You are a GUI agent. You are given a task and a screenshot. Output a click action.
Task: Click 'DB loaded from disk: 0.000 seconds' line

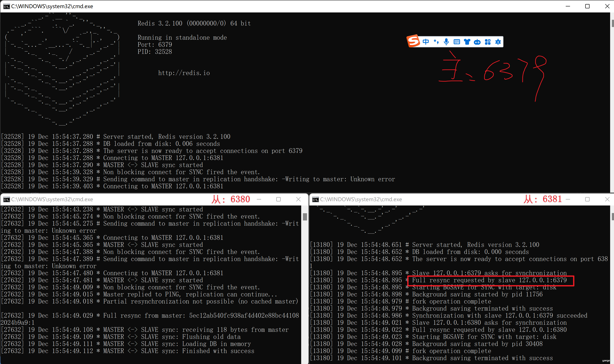(419, 252)
